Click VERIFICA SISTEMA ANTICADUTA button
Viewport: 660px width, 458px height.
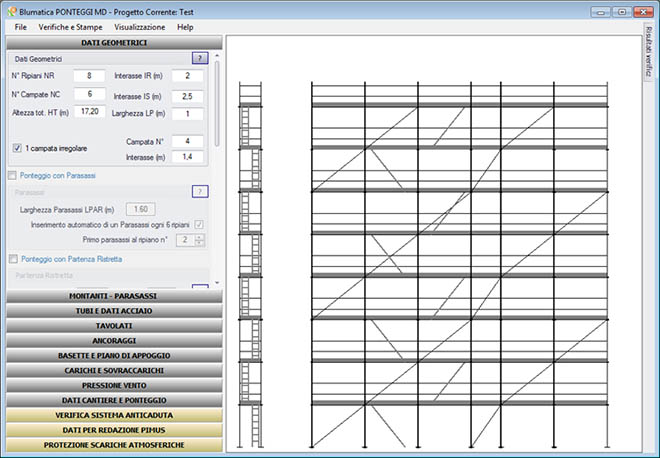click(111, 414)
